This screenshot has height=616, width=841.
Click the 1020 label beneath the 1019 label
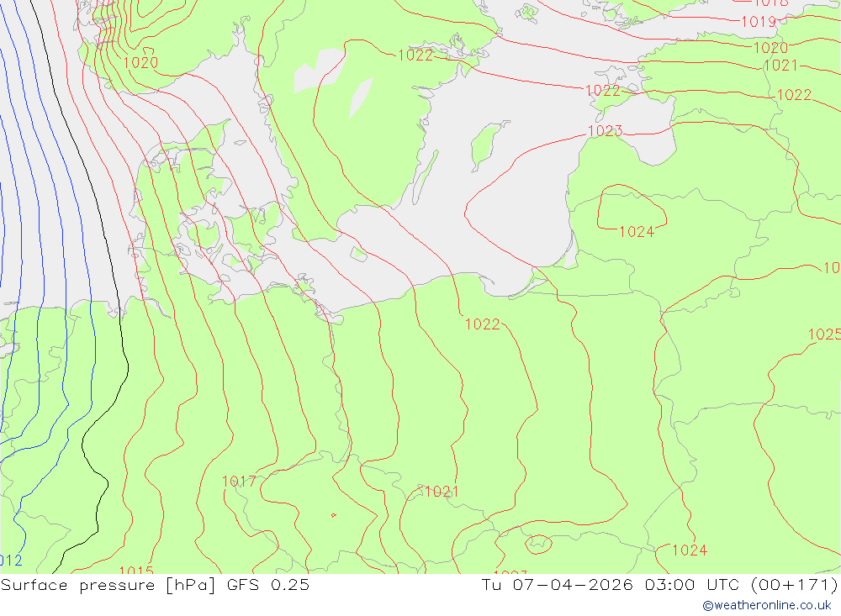tap(770, 48)
